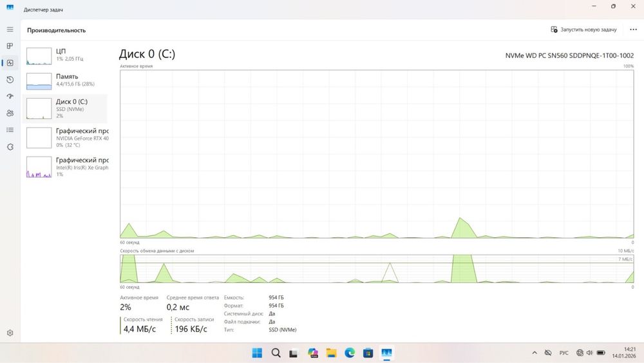
Task: Open Microsoft Store from taskbar
Action: [x=368, y=353]
